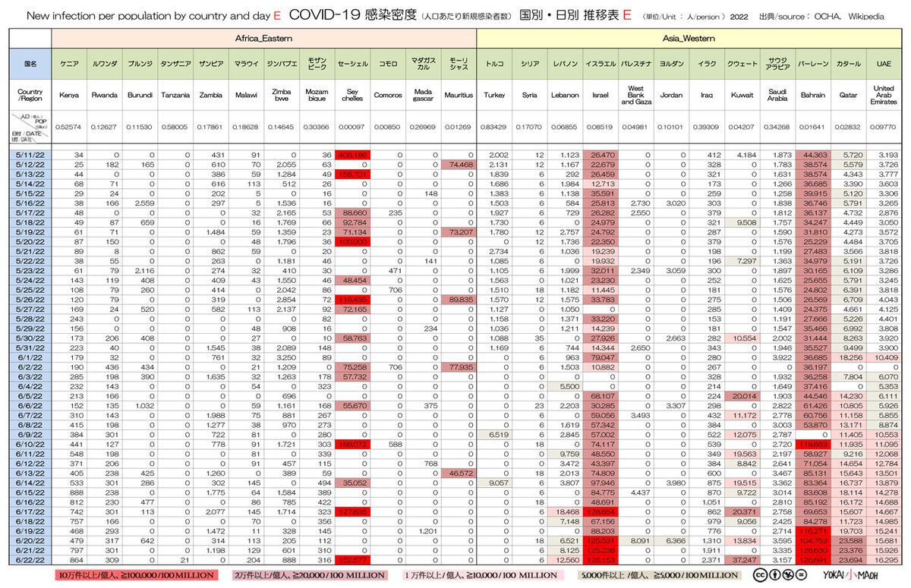Click the Africa_Eastern region header
Viewport: 911px width, 588px height.
(x=264, y=37)
